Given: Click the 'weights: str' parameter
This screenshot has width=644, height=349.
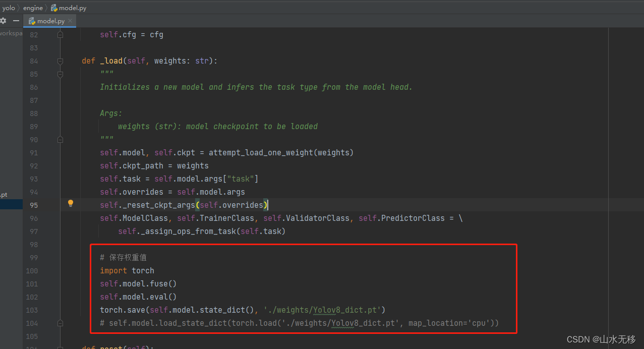Looking at the screenshot, I should tap(182, 61).
